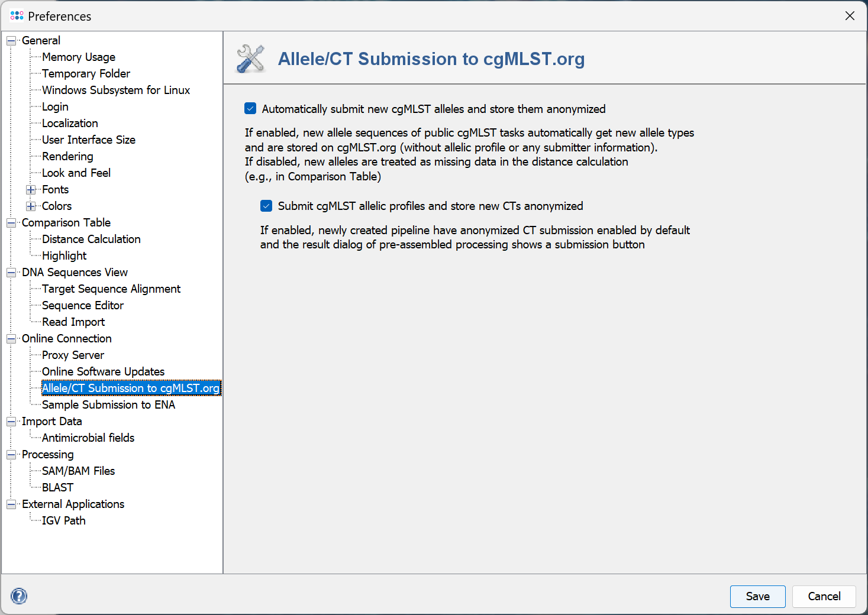
Task: Open the Distance Calculation page
Action: pos(91,239)
